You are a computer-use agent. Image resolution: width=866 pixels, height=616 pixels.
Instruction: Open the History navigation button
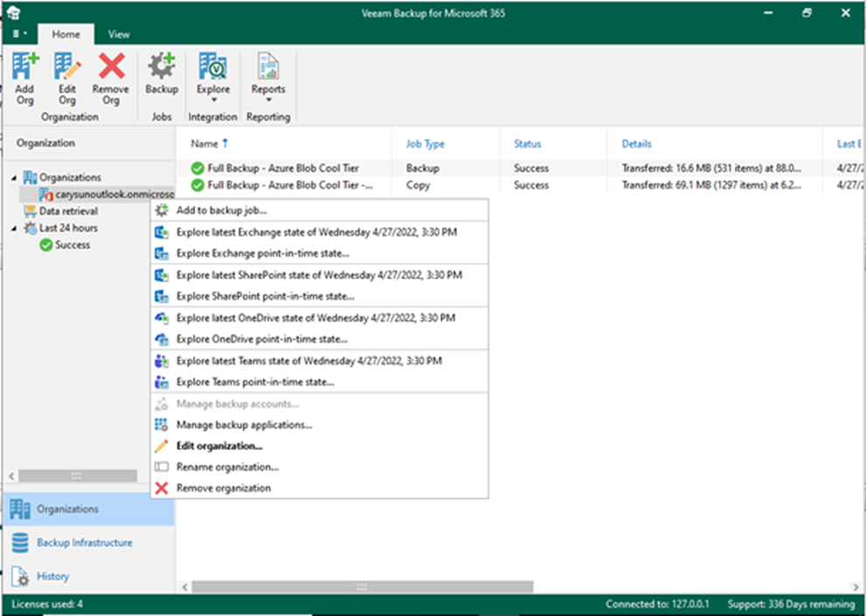tap(89, 576)
